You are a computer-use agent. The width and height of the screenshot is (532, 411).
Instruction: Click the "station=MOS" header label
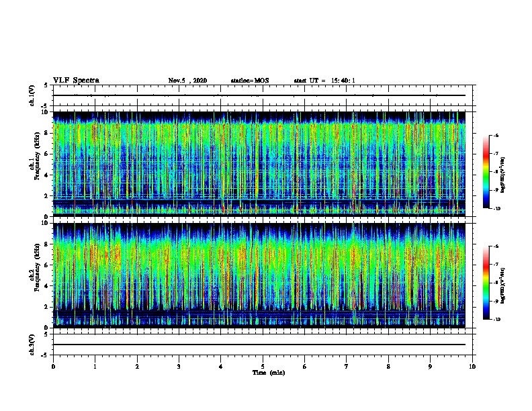pyautogui.click(x=250, y=81)
